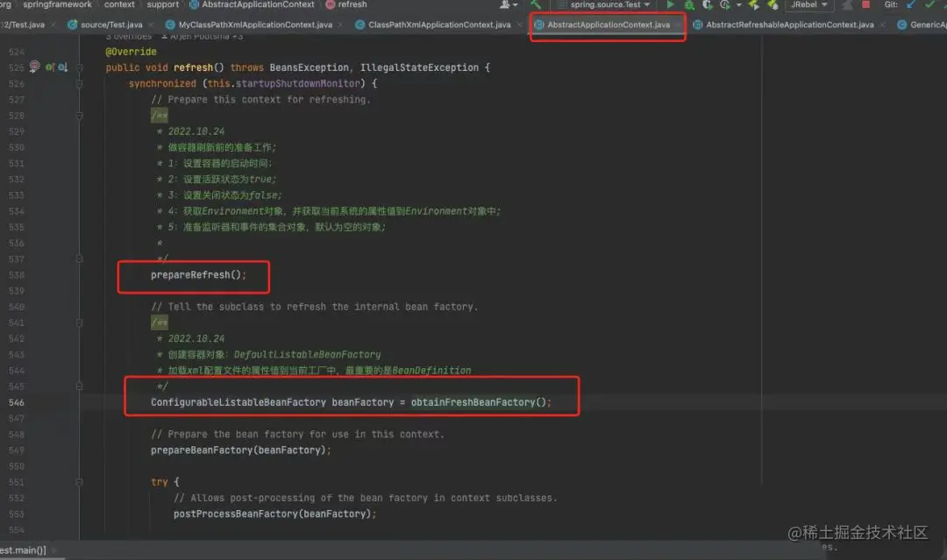This screenshot has height=560, width=947.
Task: Click 'Arjen Poutsma +3' author inlay hint
Action: pos(202,37)
